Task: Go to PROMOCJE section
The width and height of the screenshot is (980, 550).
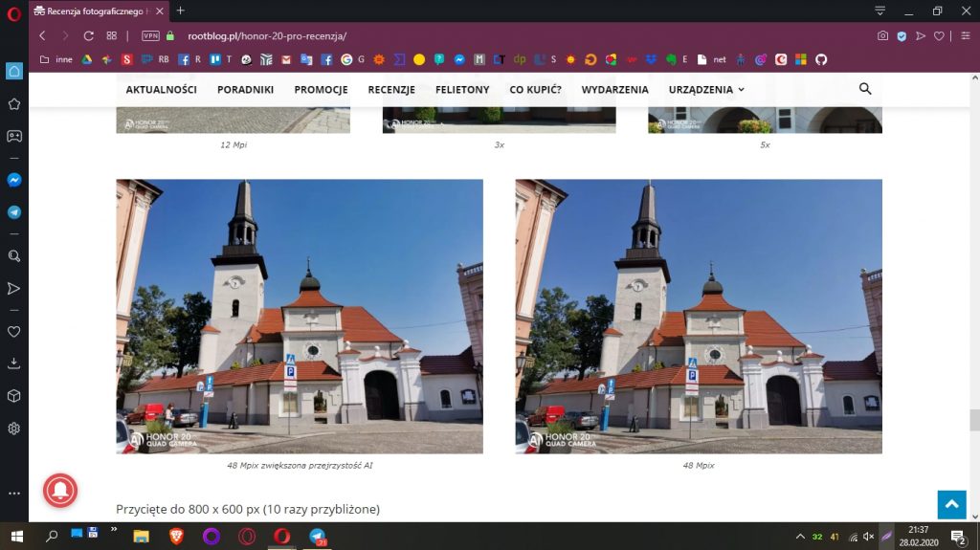Action: coord(322,89)
